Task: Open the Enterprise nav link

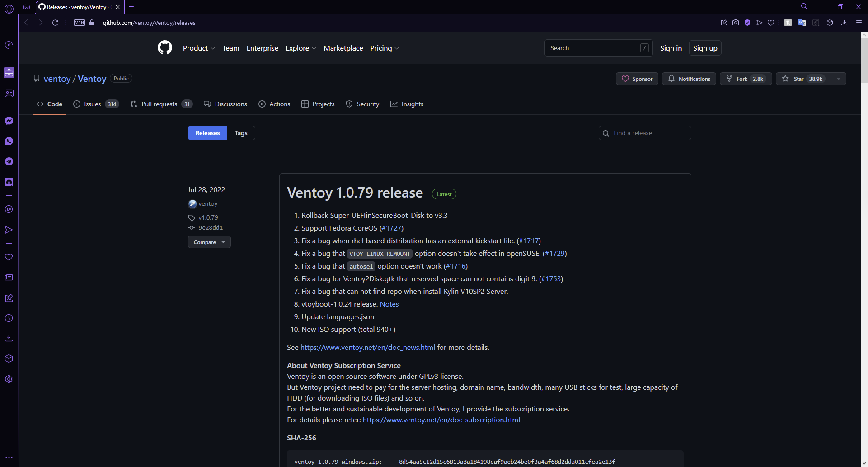Action: [x=263, y=48]
